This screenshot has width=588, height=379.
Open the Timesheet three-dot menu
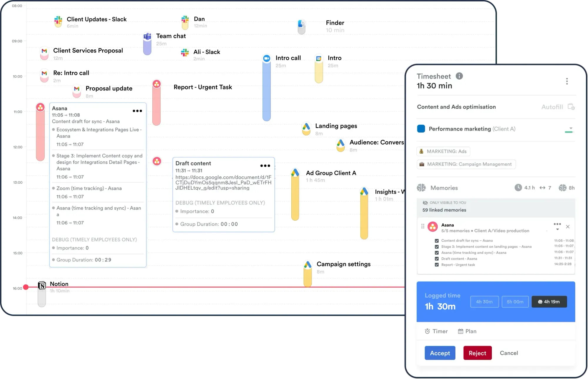[567, 81]
